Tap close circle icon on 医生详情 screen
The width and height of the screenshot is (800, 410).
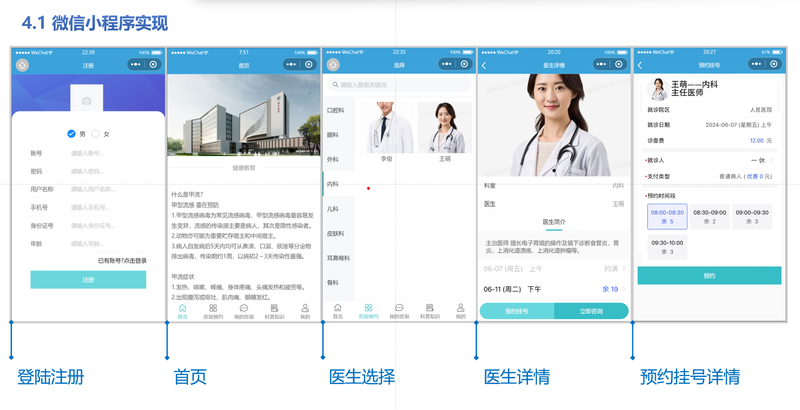(619, 64)
